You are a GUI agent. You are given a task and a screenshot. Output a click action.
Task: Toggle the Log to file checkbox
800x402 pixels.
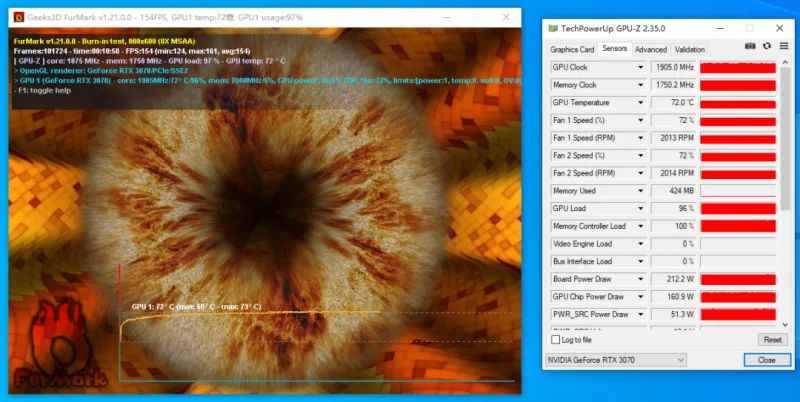click(556, 339)
